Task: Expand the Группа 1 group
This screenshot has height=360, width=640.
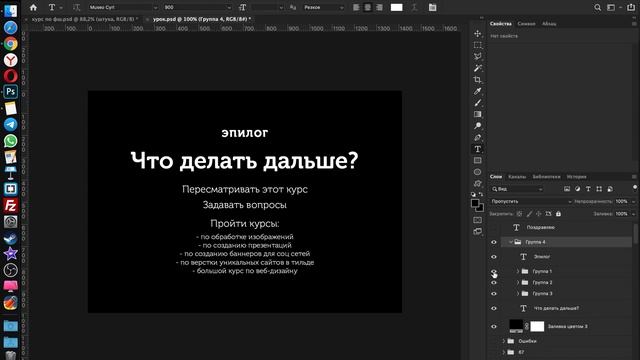Action: point(518,271)
